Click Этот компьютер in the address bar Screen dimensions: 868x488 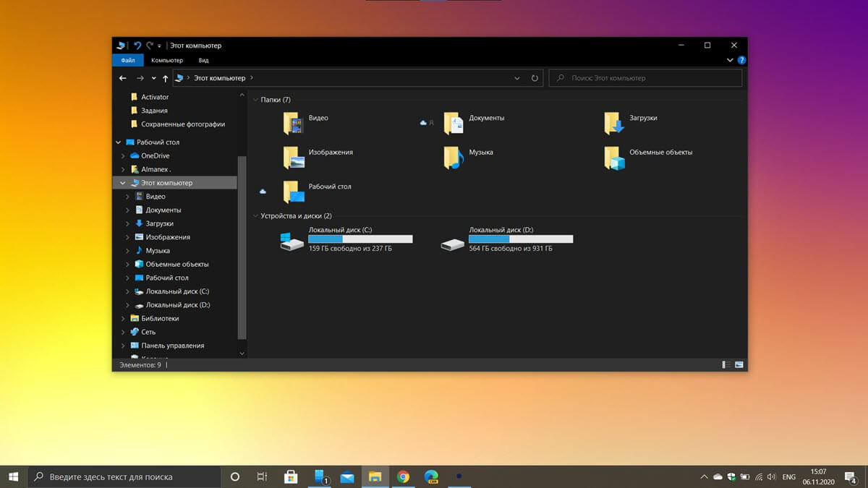219,78
